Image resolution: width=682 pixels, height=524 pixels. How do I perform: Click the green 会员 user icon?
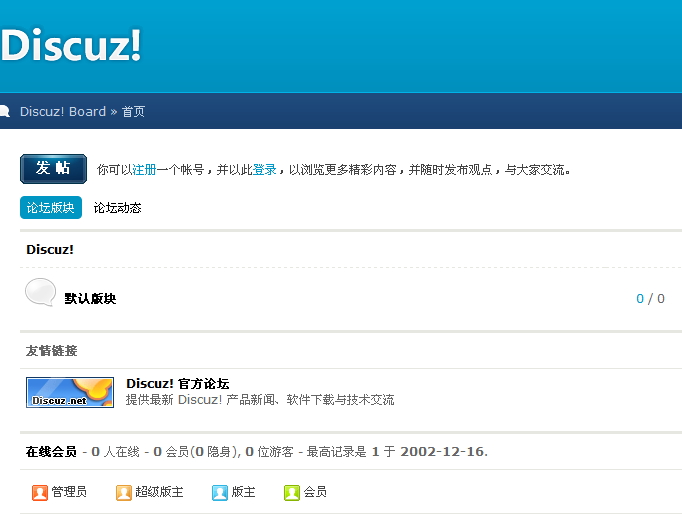[x=292, y=493]
